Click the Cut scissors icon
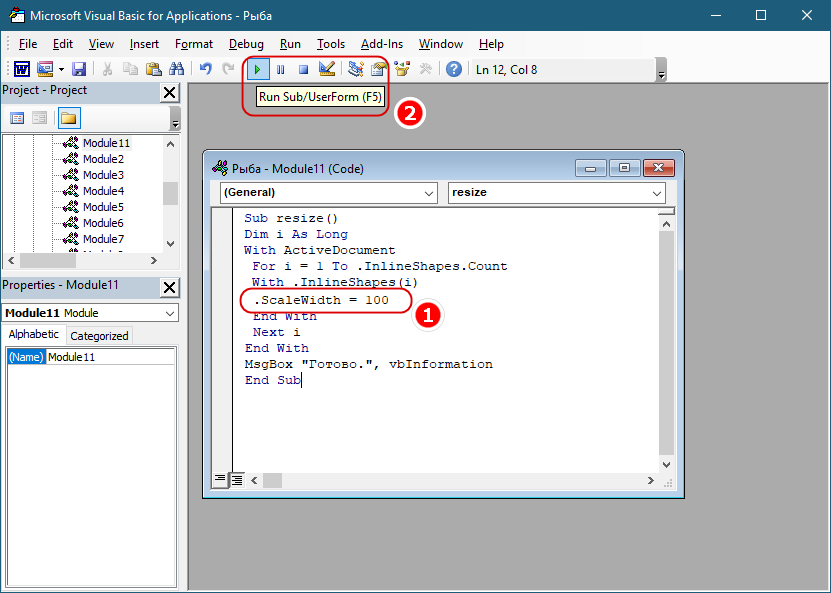This screenshot has width=831, height=593. (x=107, y=69)
